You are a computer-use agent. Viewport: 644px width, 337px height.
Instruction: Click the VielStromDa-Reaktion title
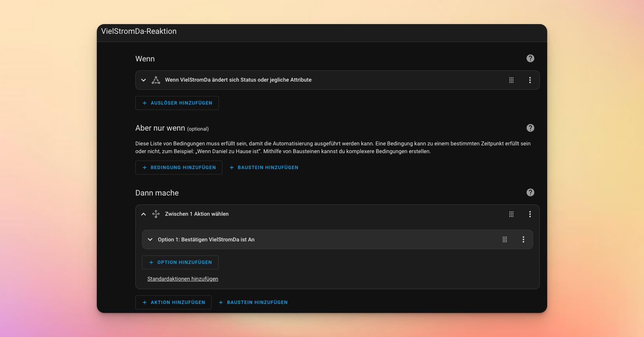pyautogui.click(x=139, y=31)
